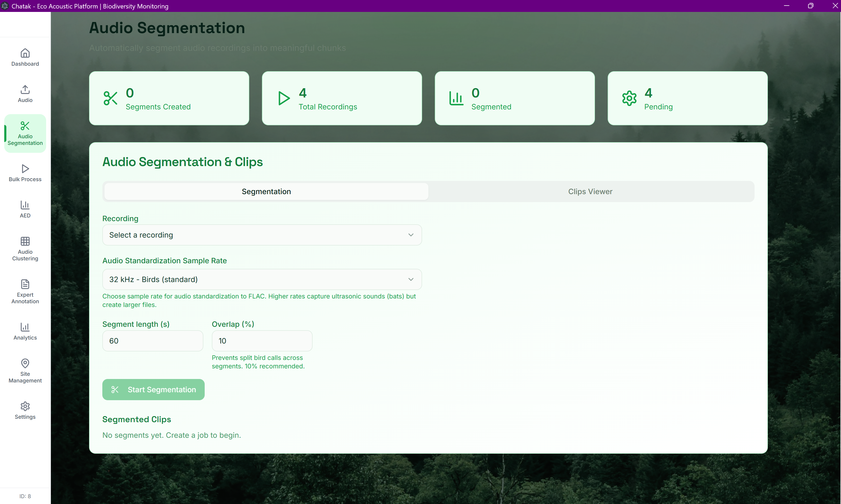Viewport: 841px width, 504px height.
Task: Click the Segment length input field
Action: (153, 341)
